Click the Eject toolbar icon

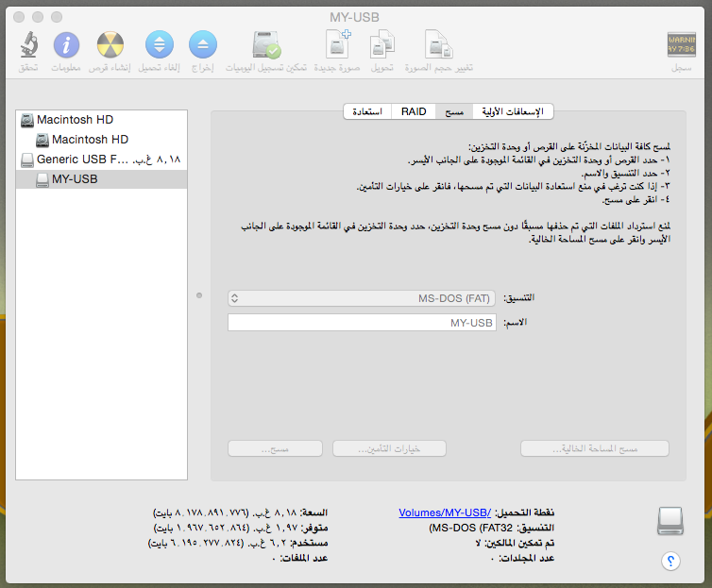coord(202,44)
